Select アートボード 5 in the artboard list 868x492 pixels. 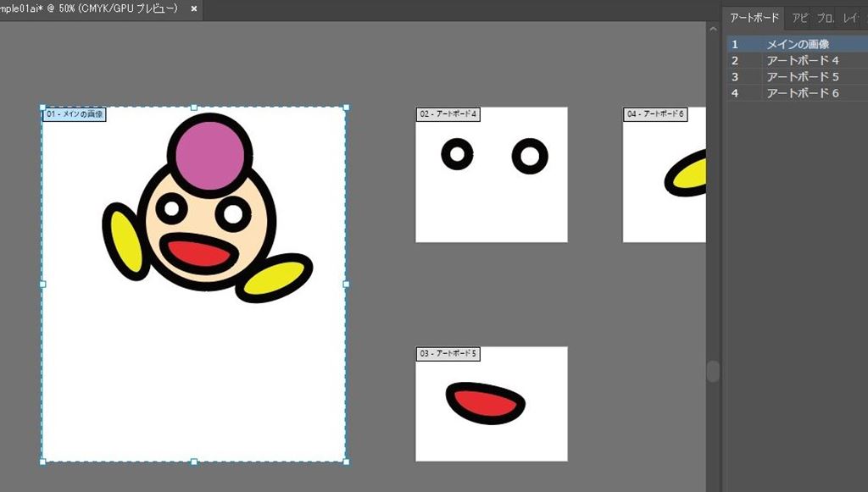click(802, 76)
